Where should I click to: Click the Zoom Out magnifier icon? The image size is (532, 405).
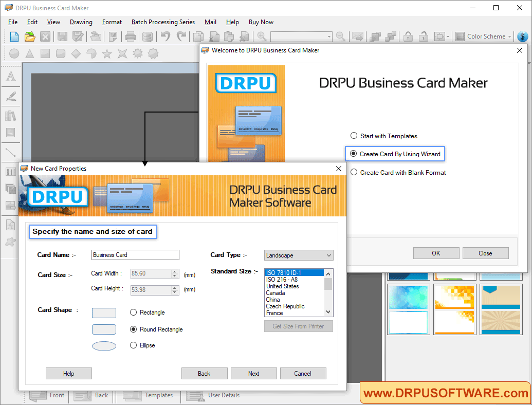[341, 36]
